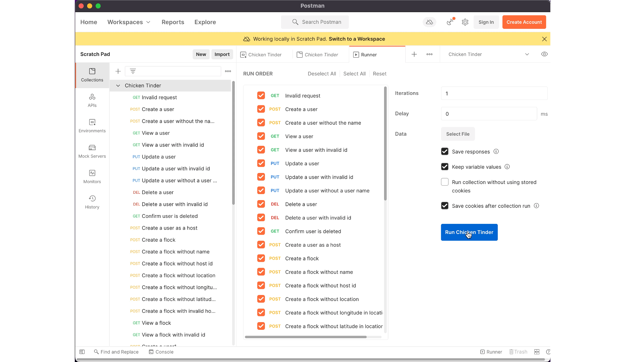Go to the Home menu
644x362 pixels.
(89, 22)
